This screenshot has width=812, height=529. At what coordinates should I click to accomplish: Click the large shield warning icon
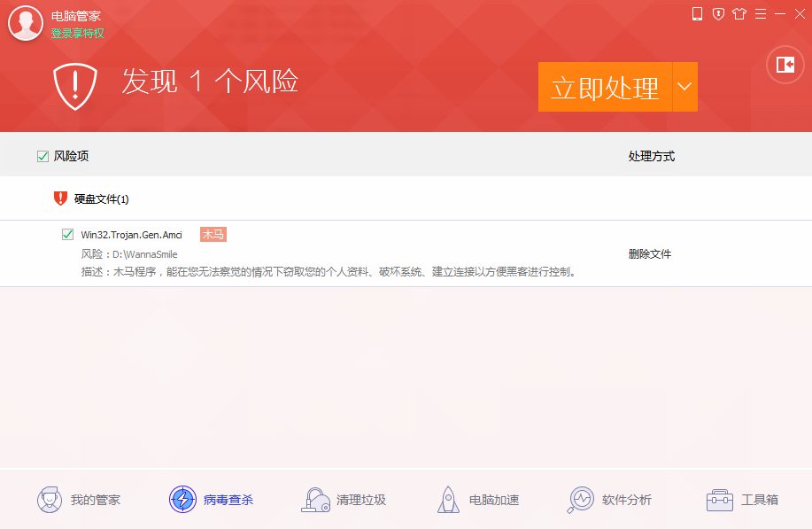click(x=75, y=86)
